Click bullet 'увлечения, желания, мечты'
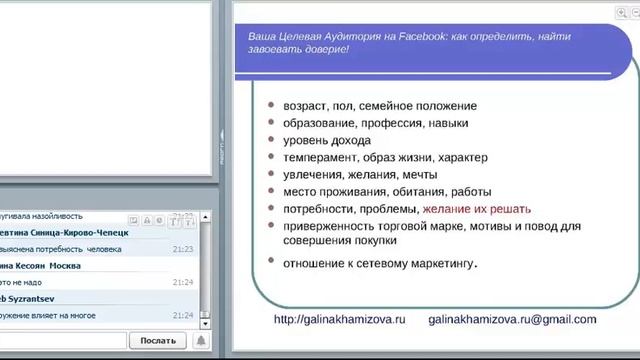 coord(360,175)
